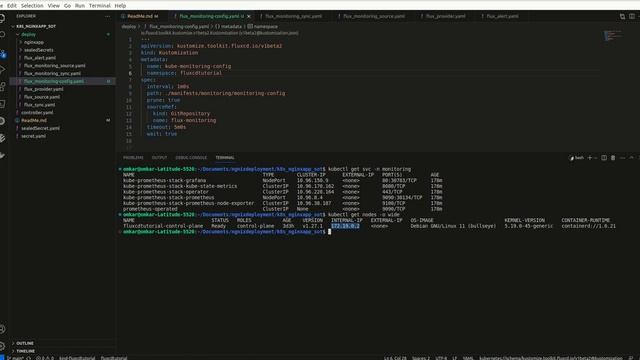Open the View menu
The height and width of the screenshot is (360, 640).
click(53, 6)
